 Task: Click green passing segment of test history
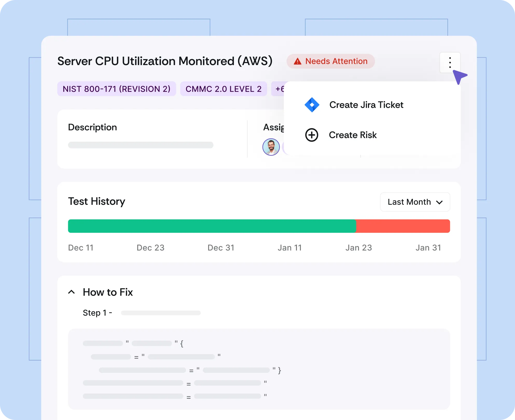211,226
